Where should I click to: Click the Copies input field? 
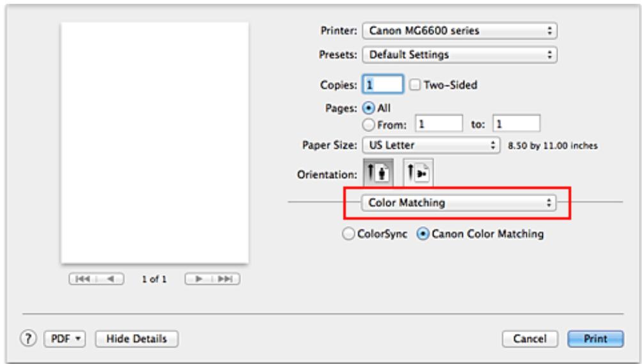click(383, 84)
